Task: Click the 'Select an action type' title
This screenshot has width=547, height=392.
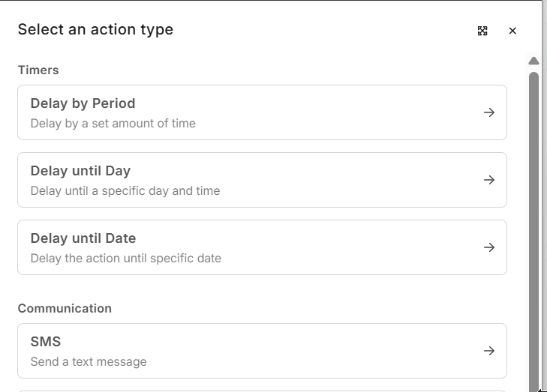Action: coord(95,30)
